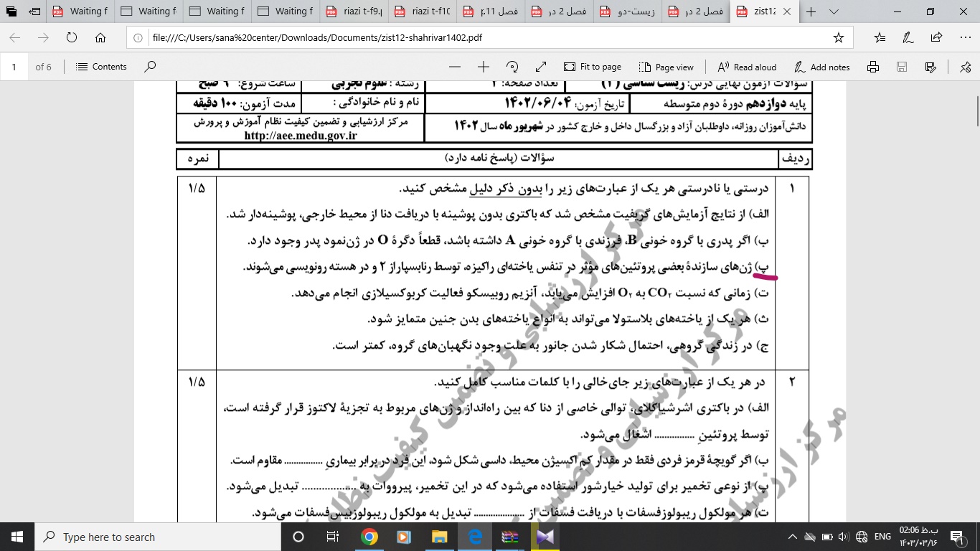This screenshot has height=551, width=980.
Task: Toggle Fit to page view
Action: [593, 67]
